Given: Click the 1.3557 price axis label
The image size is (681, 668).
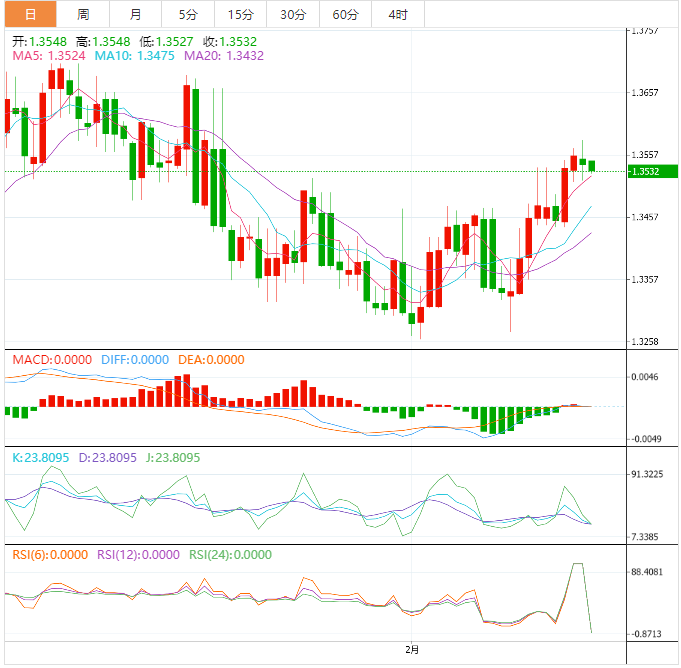Looking at the screenshot, I should (645, 155).
